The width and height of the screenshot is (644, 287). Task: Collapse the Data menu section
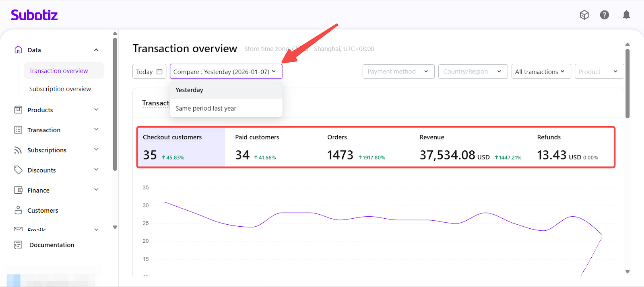click(x=96, y=50)
